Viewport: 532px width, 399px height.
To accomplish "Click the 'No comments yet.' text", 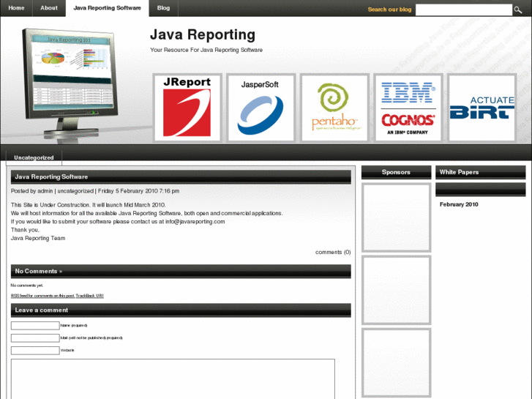I will tap(27, 286).
